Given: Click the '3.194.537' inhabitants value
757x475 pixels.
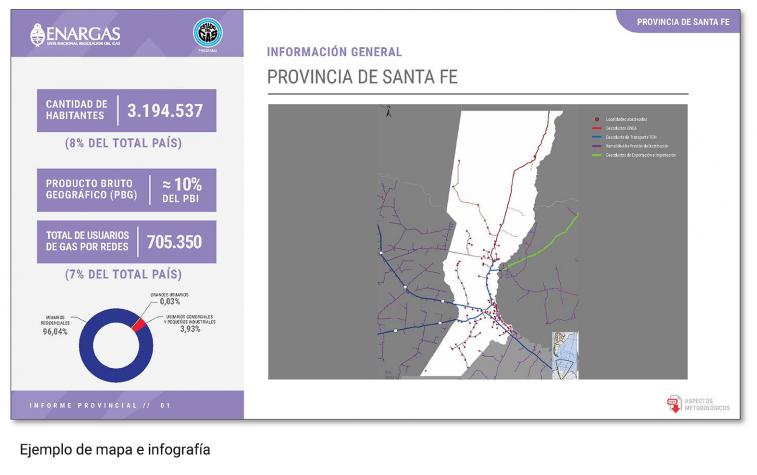Looking at the screenshot, I should [x=165, y=111].
